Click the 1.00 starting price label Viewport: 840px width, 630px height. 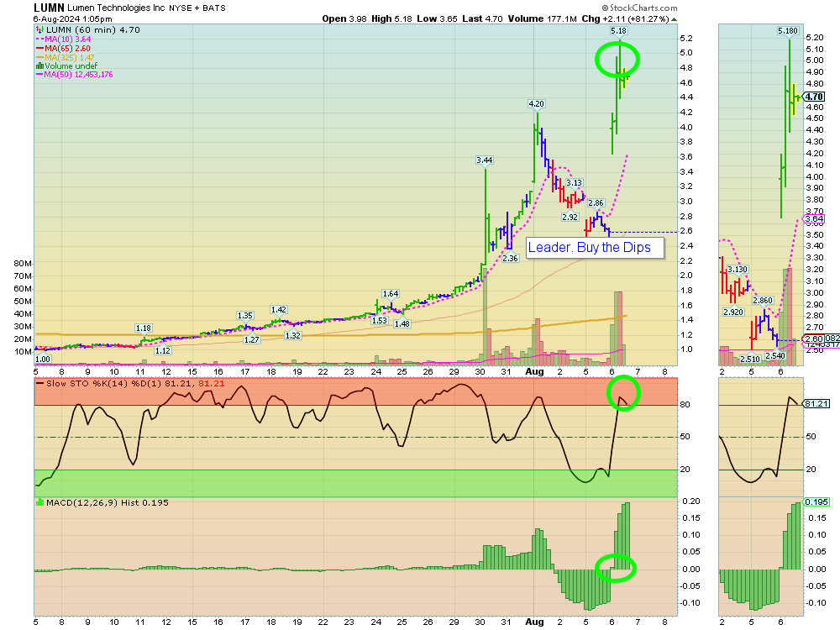(x=43, y=360)
